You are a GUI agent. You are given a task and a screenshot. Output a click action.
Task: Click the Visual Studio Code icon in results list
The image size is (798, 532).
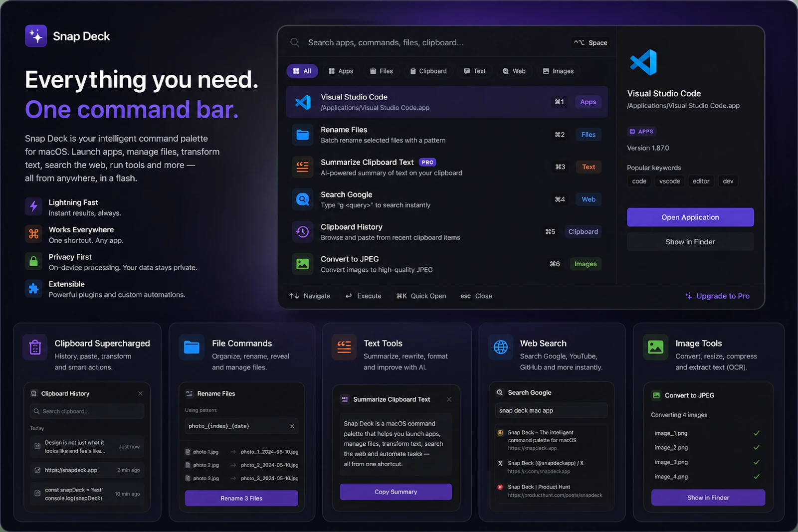tap(303, 102)
